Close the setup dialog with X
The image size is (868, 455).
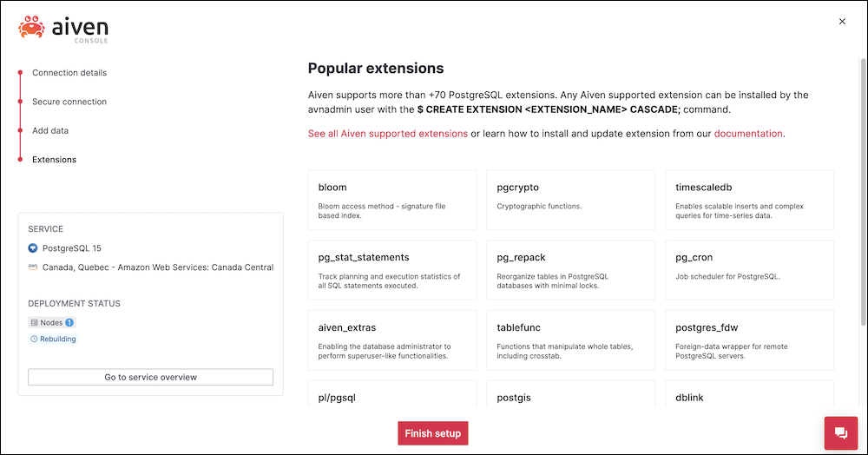842,22
